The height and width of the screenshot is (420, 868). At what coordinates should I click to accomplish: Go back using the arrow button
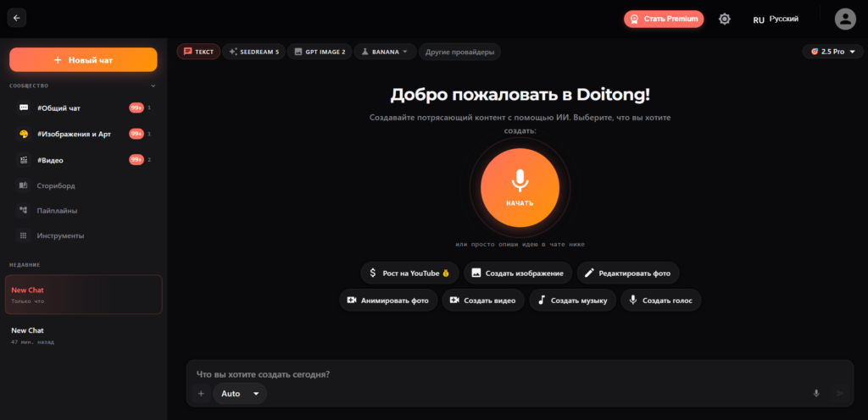pyautogui.click(x=17, y=19)
